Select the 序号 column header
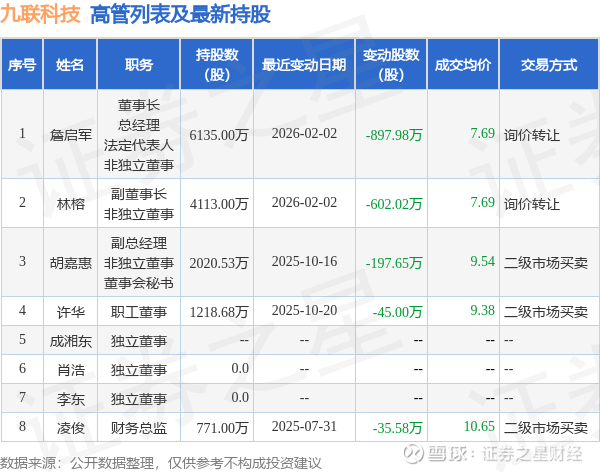Screen dimensions: 600x472 [x=22, y=64]
